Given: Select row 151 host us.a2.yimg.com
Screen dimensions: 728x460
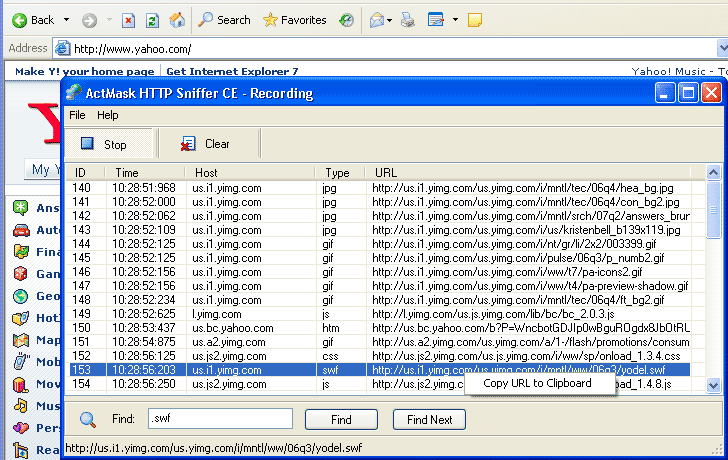Looking at the screenshot, I should tap(229, 342).
